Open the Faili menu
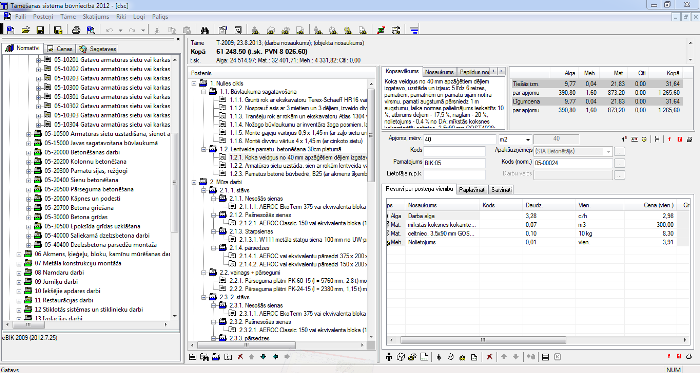700x373 pixels. (x=21, y=17)
